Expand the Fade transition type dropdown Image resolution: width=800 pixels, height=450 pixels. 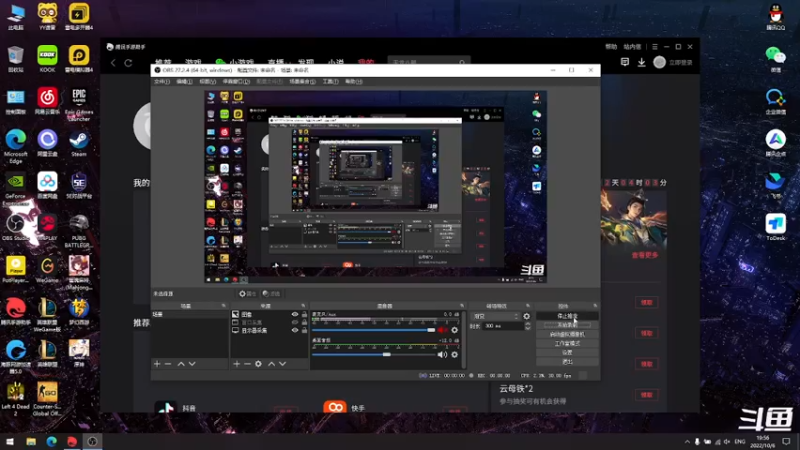click(495, 316)
